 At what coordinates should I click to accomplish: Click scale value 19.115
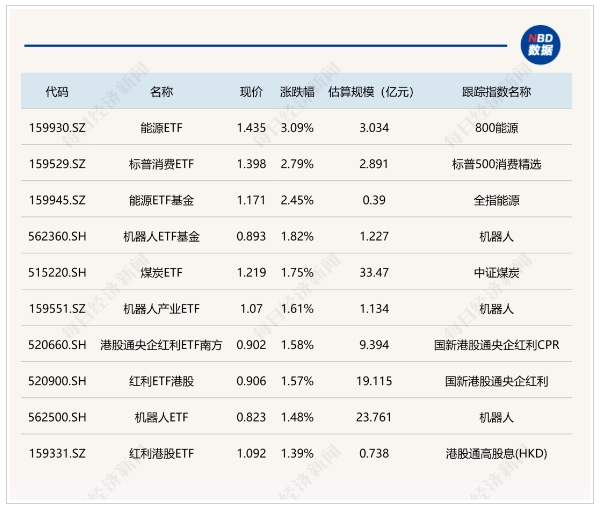tap(374, 381)
